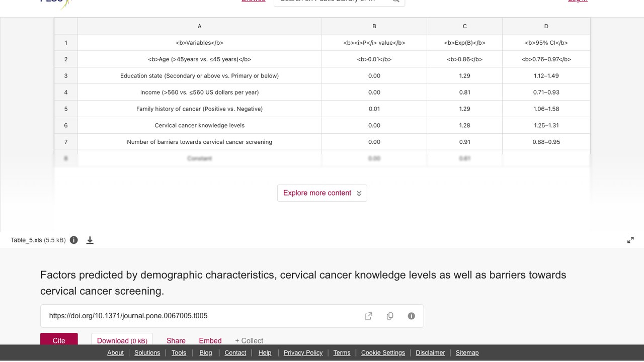Click cell 'Cervical cancer knowledge levels'
Viewport: 644px width, 362px height.
point(200,125)
